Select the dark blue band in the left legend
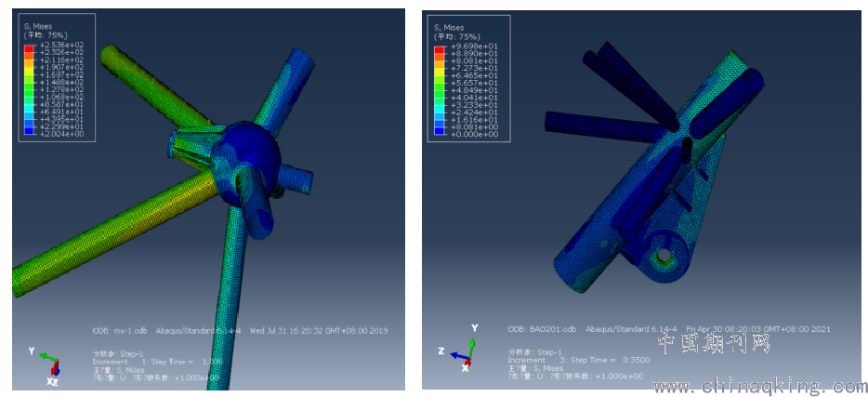Viewport: 868px width, 397px height. 29,131
